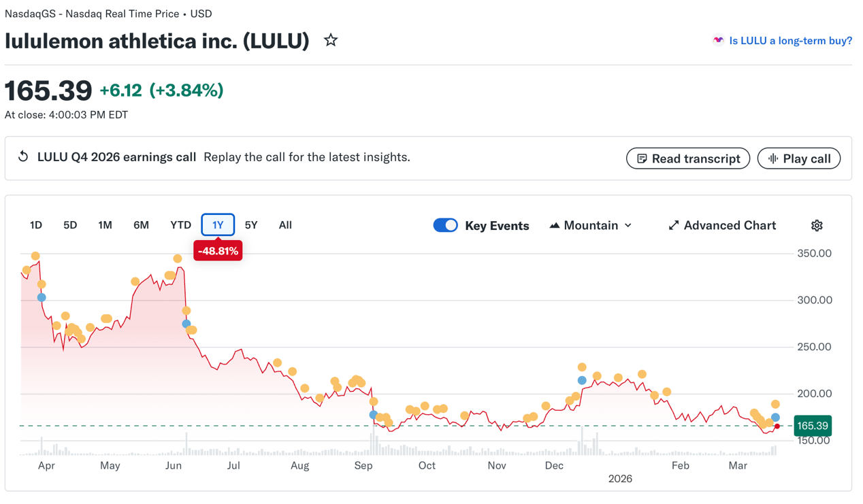This screenshot has width=863, height=504.
Task: Click the star to favorite LULU
Action: point(330,40)
